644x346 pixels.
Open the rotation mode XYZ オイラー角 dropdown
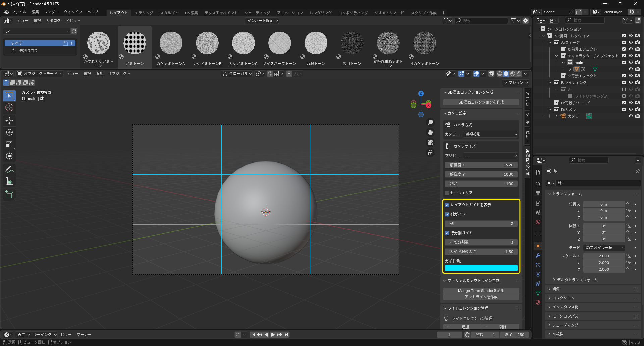604,248
